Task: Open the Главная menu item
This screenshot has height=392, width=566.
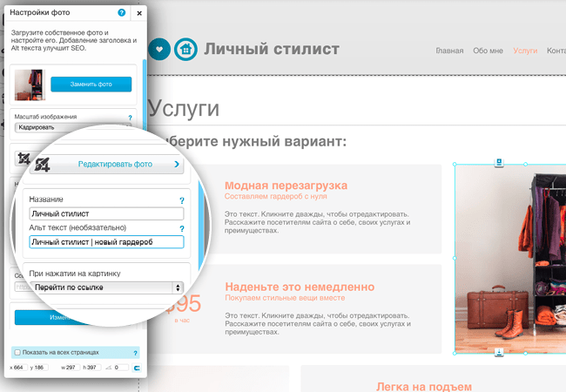Action: [449, 51]
